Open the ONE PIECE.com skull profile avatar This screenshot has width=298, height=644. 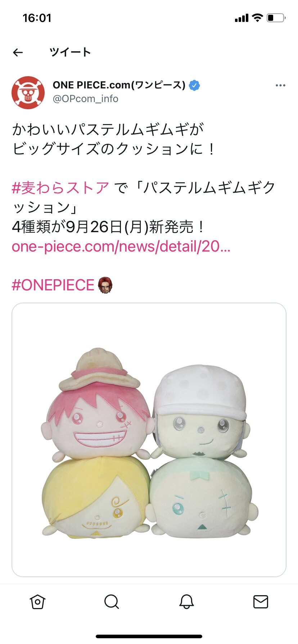[x=28, y=93]
